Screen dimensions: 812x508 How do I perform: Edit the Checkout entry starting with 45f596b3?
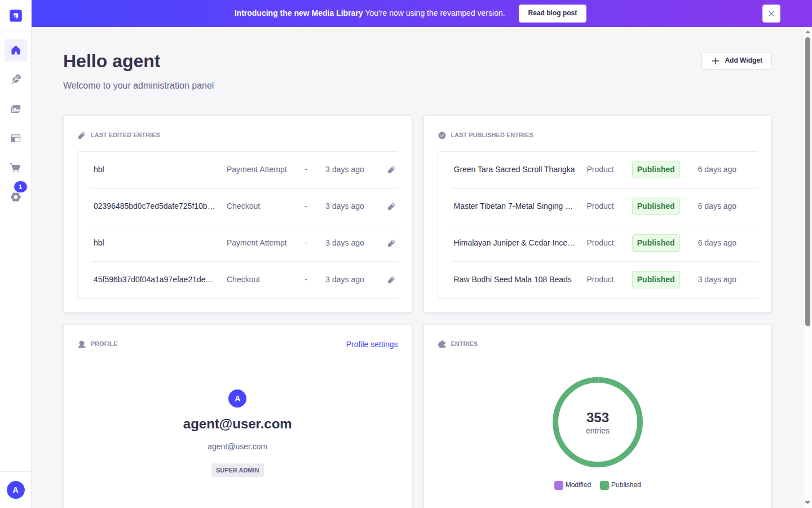click(x=391, y=280)
